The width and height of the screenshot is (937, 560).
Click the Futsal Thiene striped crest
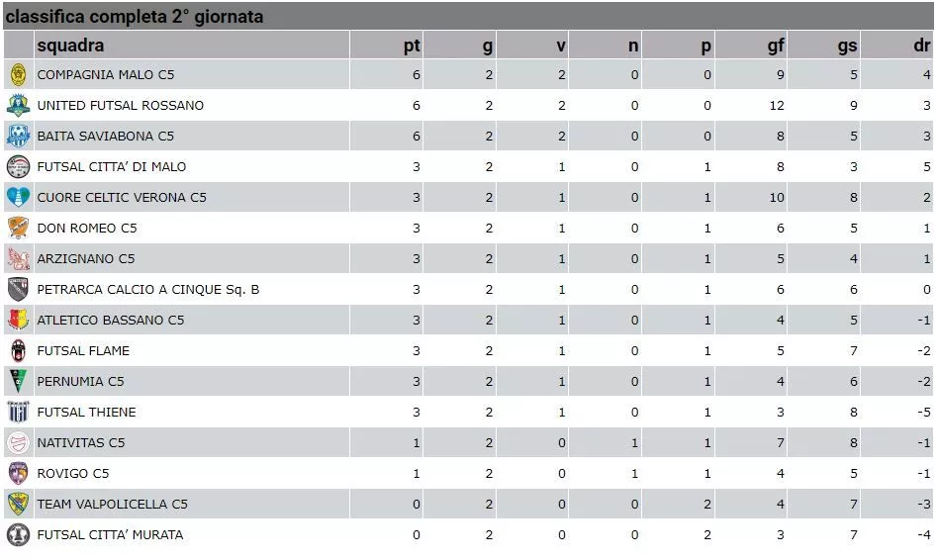point(19,412)
